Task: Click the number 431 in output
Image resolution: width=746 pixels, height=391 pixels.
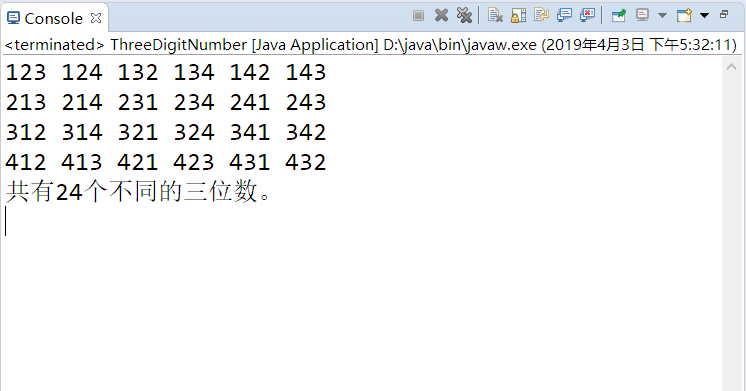Action: (x=250, y=163)
